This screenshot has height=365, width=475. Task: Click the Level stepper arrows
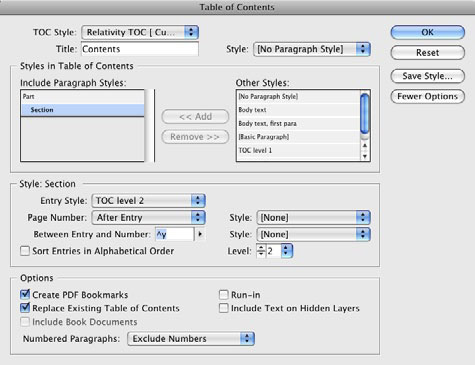point(261,251)
